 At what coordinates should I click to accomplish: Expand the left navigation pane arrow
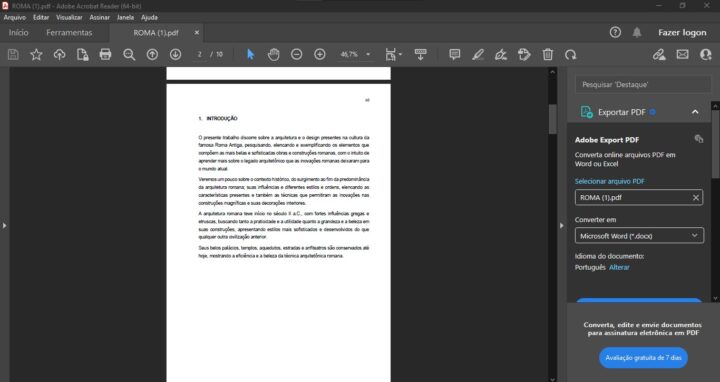pyautogui.click(x=5, y=225)
